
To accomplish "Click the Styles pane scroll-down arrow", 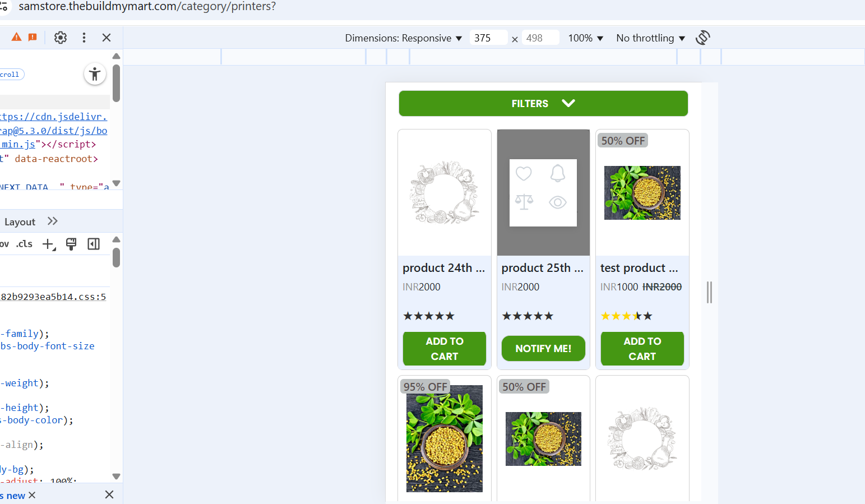I will pos(116,477).
